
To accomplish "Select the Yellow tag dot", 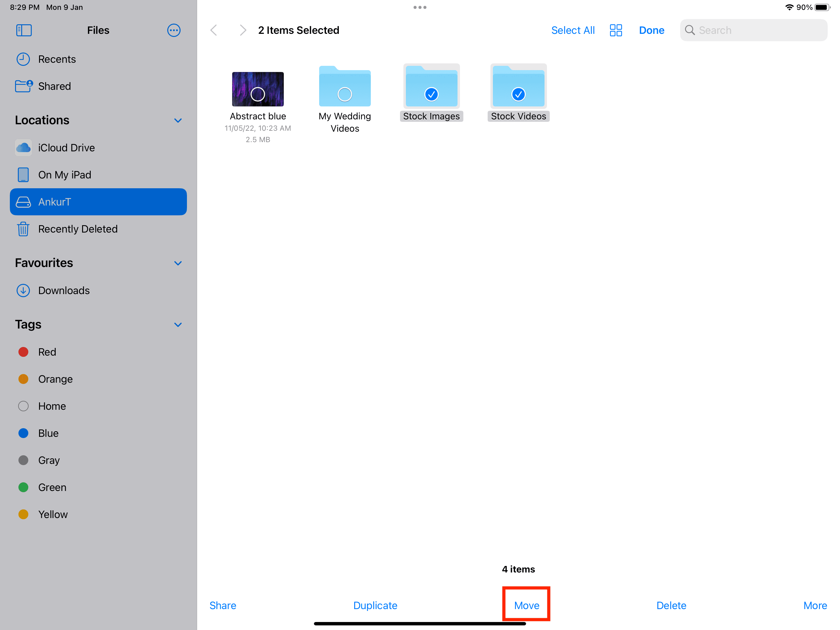I will click(23, 514).
